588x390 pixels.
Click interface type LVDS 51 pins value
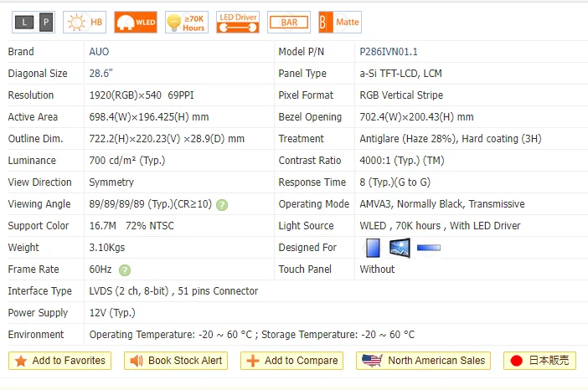tap(173, 290)
